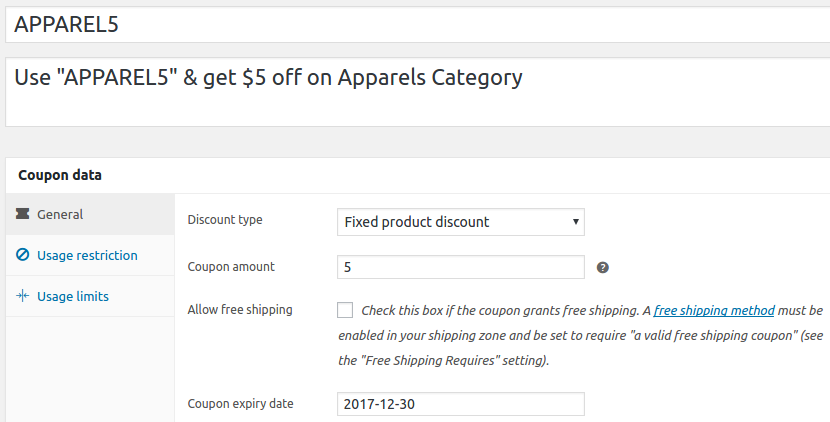
Task: Click the Coupon expiry date field
Action: (x=460, y=404)
